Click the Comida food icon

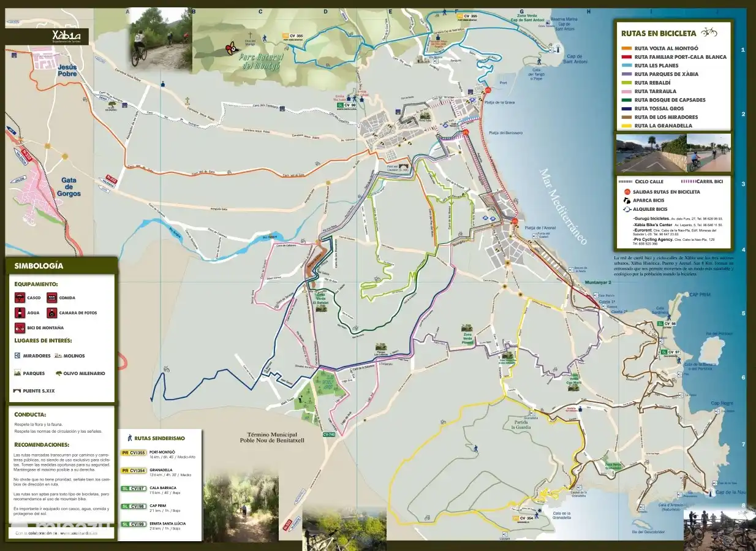pyautogui.click(x=52, y=298)
